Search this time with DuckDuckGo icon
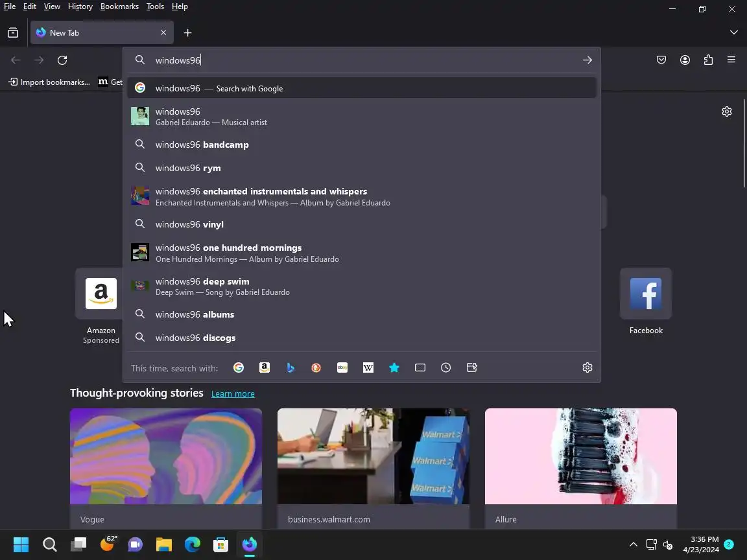This screenshot has height=560, width=747. pos(316,367)
